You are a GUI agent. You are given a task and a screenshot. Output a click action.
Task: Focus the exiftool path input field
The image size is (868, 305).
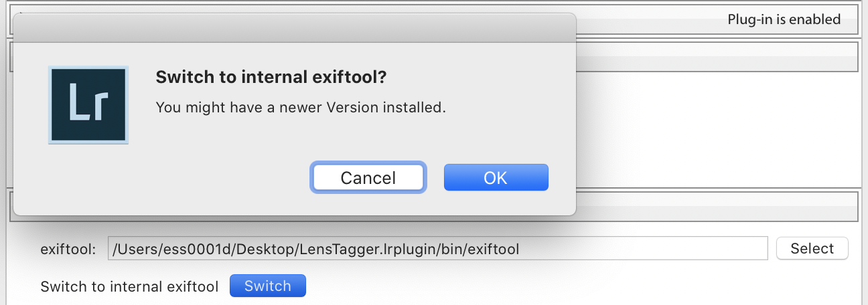(437, 249)
